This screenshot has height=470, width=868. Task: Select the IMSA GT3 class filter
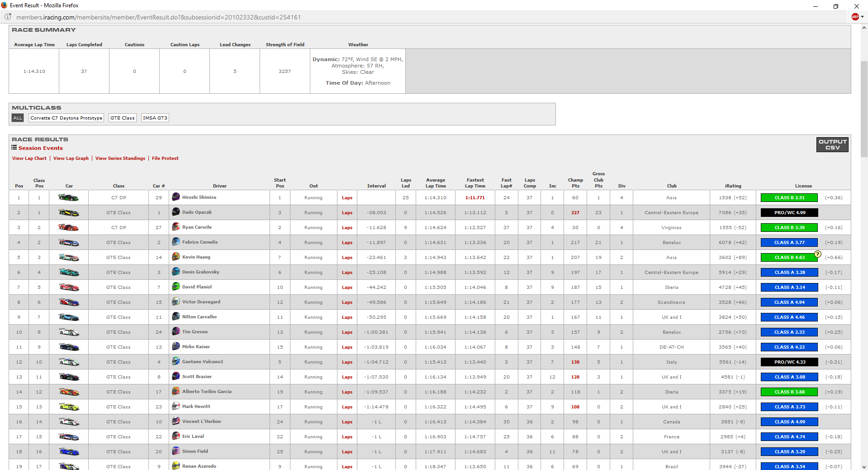[155, 118]
